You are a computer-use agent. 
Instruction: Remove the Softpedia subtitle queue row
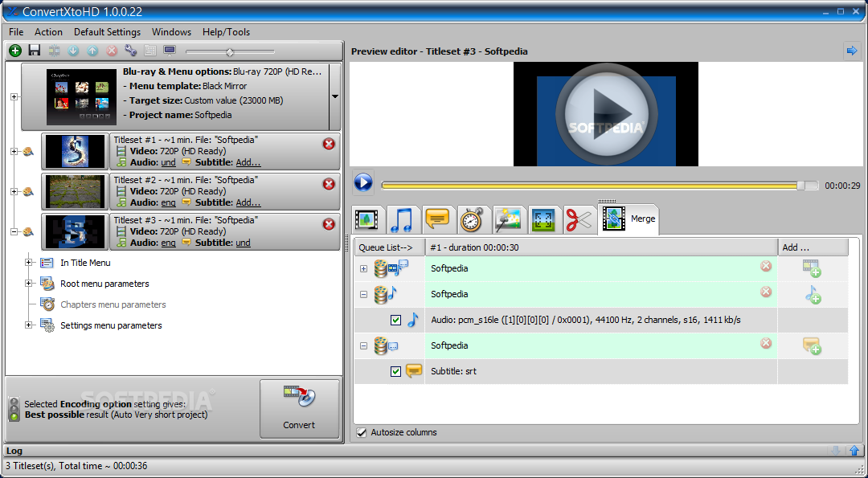click(766, 344)
